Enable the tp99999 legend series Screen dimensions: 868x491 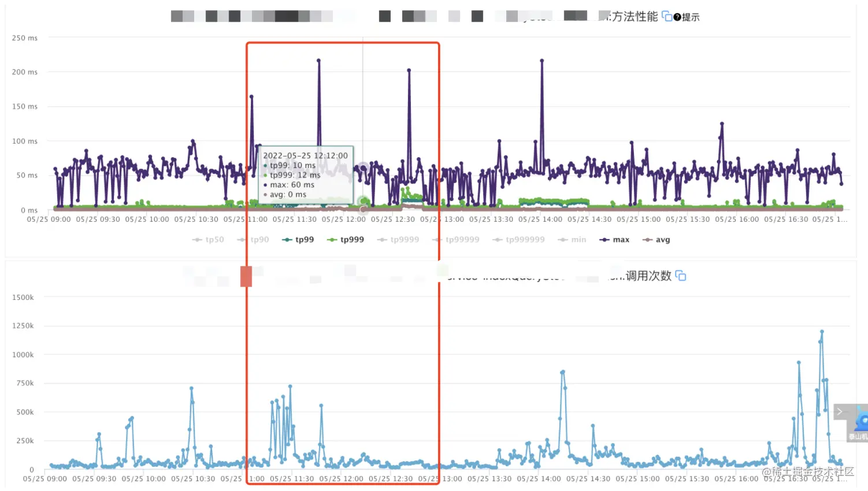click(x=456, y=239)
